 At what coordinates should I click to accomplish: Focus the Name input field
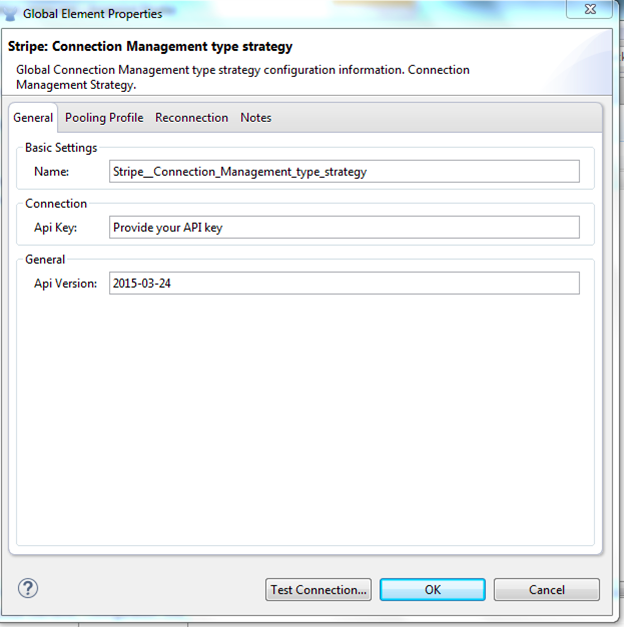coord(344,172)
